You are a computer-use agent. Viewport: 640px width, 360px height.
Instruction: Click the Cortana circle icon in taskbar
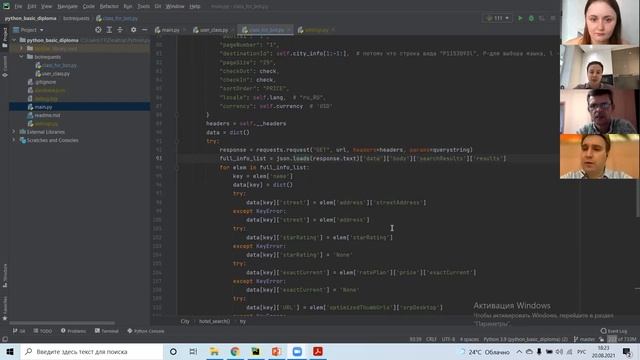click(x=173, y=351)
